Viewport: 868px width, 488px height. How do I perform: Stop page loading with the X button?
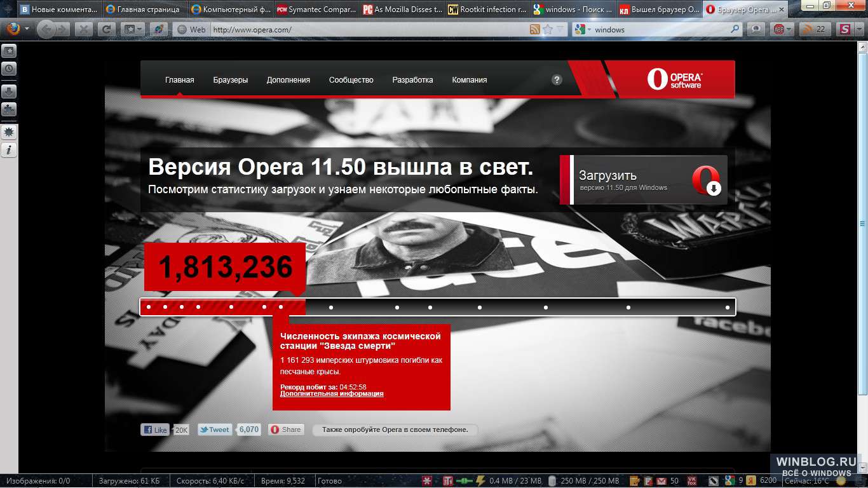click(85, 29)
